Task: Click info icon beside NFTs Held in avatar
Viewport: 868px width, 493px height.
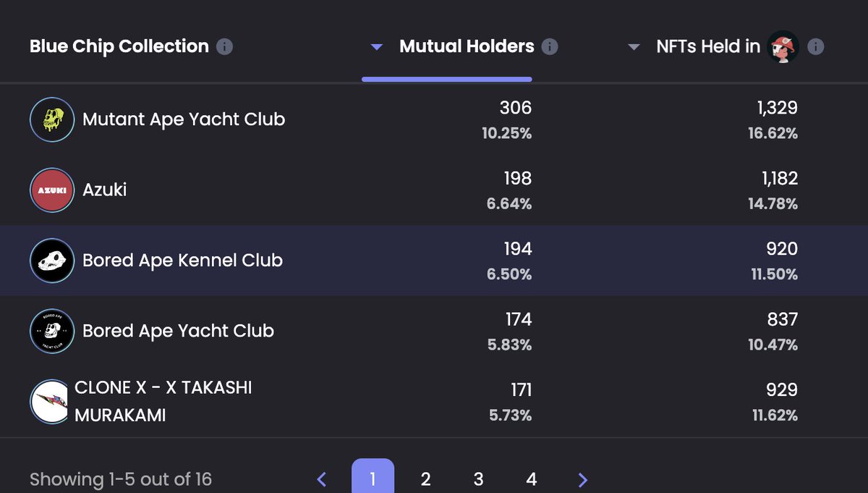Action: coord(816,47)
